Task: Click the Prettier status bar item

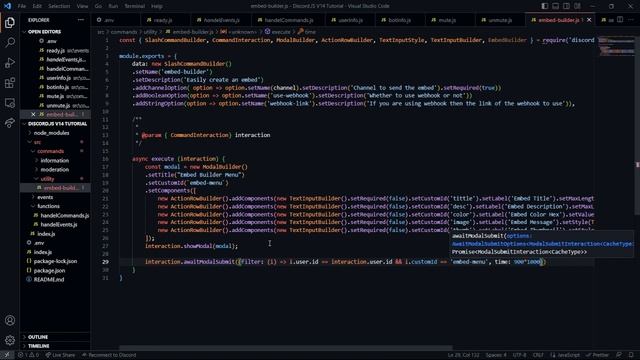Action: pyautogui.click(x=598, y=355)
